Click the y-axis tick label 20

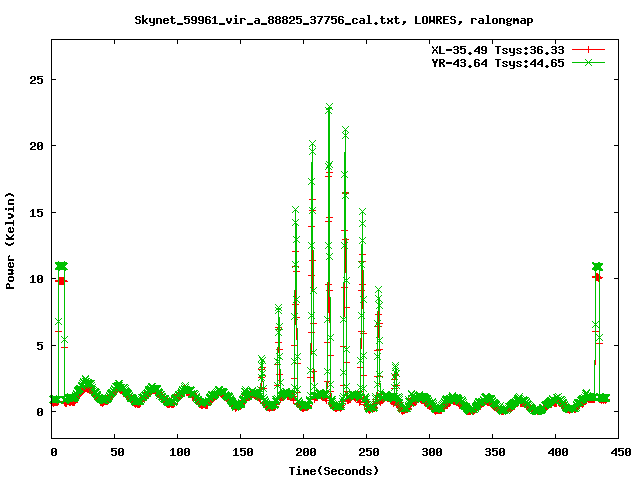tap(36, 146)
